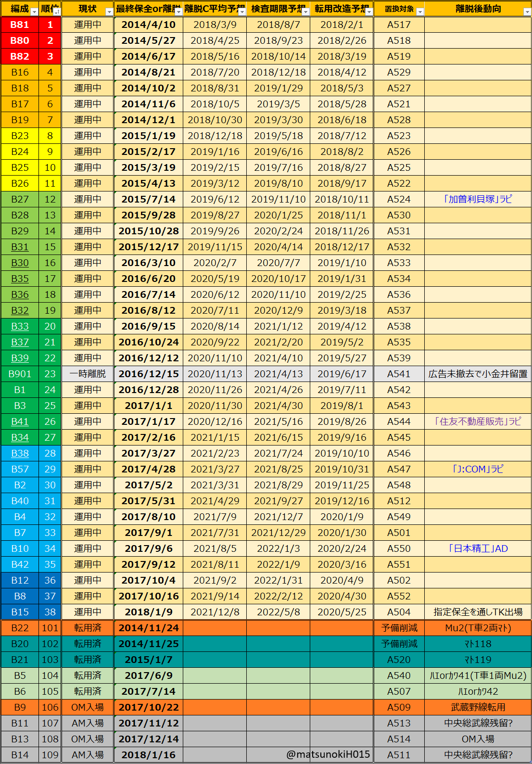This screenshot has height=764, width=532.
Task: Click the yellow B23 formation cell
Action: click(20, 136)
